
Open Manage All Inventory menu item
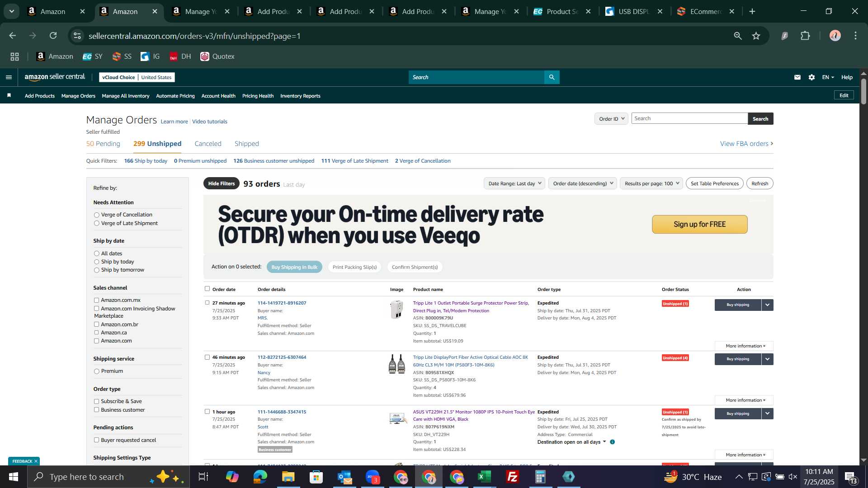pyautogui.click(x=126, y=96)
